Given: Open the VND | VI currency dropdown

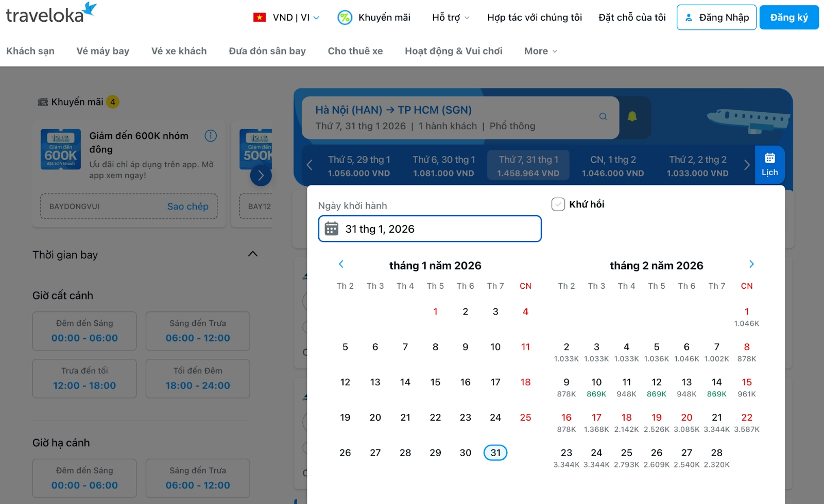Looking at the screenshot, I should [x=287, y=18].
